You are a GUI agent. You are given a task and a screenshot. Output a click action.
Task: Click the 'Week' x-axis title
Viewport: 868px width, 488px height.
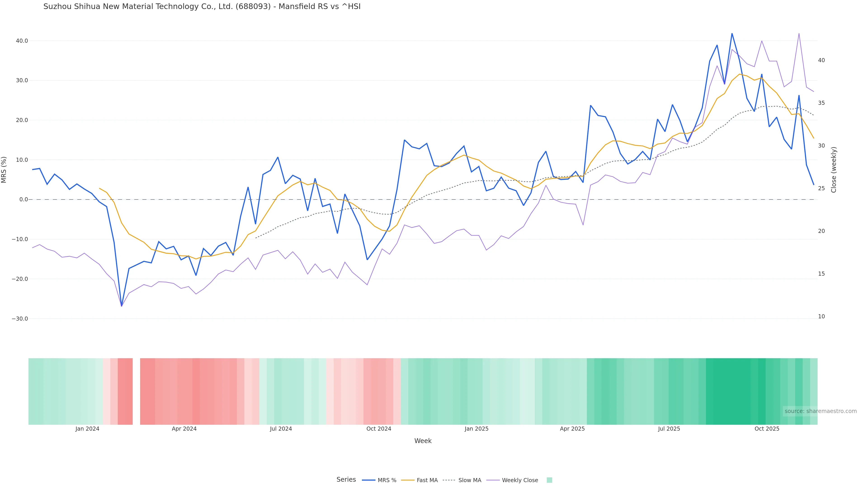[x=423, y=441]
